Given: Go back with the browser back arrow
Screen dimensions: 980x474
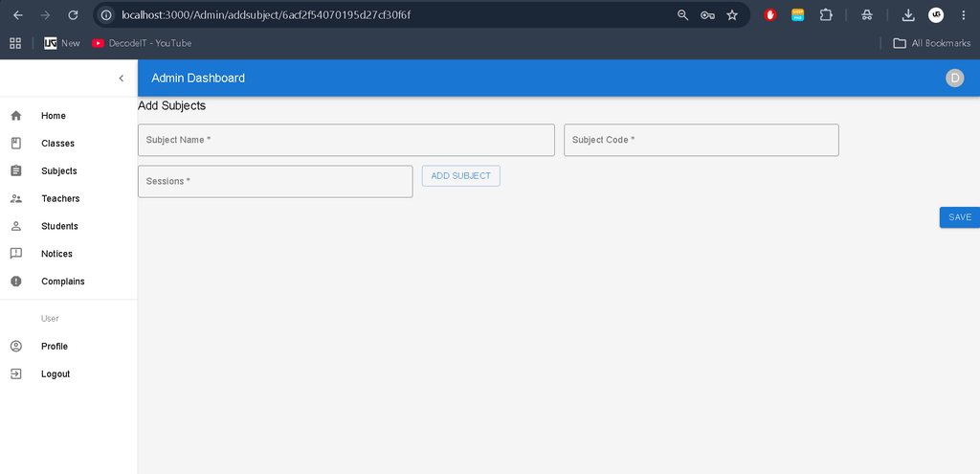Looking at the screenshot, I should [x=18, y=15].
